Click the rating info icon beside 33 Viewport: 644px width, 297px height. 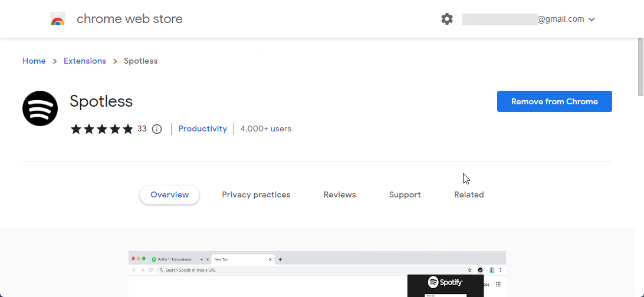click(157, 129)
